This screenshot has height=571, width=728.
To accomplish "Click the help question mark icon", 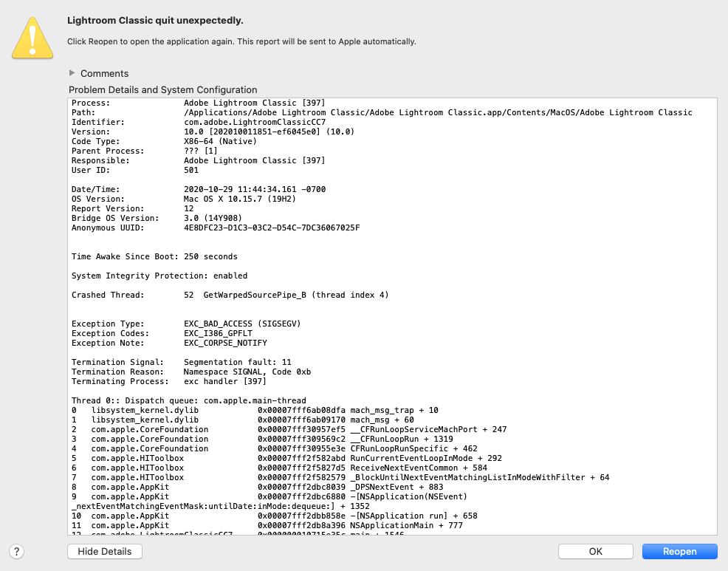I will [x=16, y=551].
